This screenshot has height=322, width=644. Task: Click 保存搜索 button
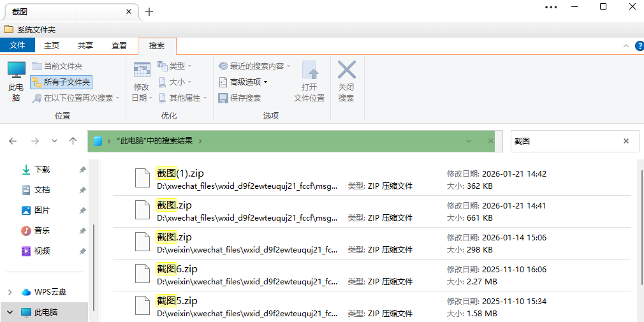coord(240,98)
